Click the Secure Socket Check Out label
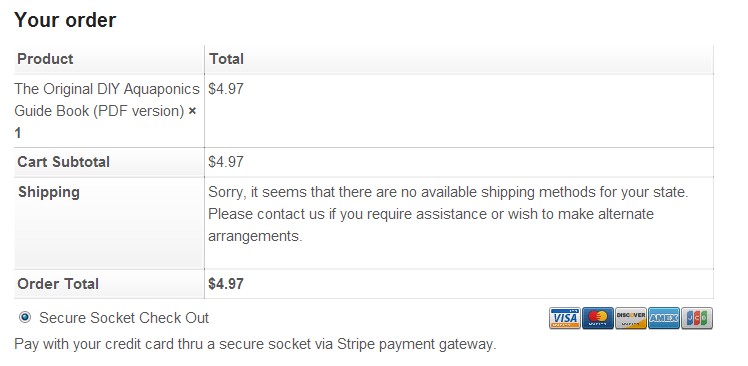 pyautogui.click(x=124, y=318)
